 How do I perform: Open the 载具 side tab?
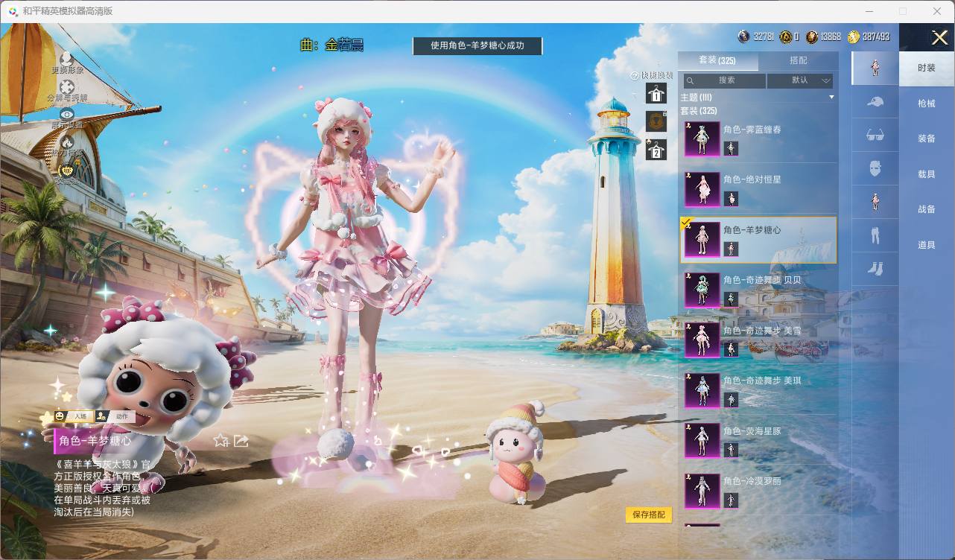[x=927, y=174]
